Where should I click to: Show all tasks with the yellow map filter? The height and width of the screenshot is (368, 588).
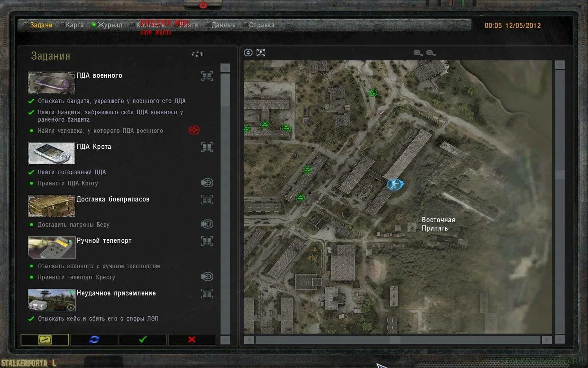pyautogui.click(x=45, y=339)
